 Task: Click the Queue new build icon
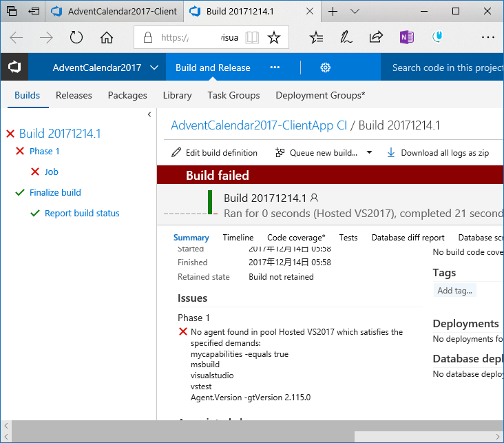click(280, 152)
